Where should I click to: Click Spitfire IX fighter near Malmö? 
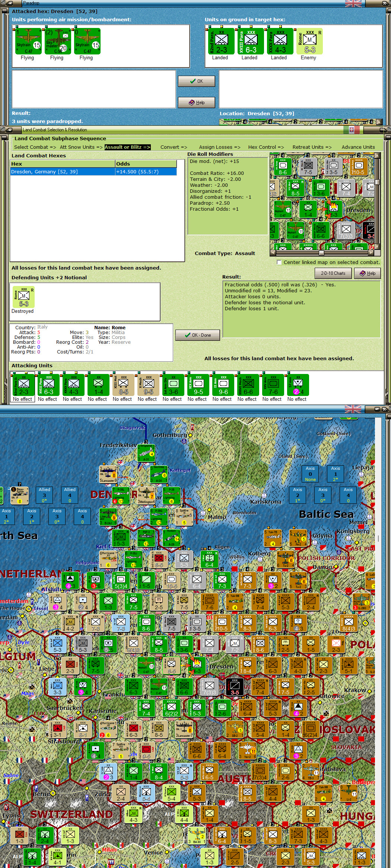(184, 517)
